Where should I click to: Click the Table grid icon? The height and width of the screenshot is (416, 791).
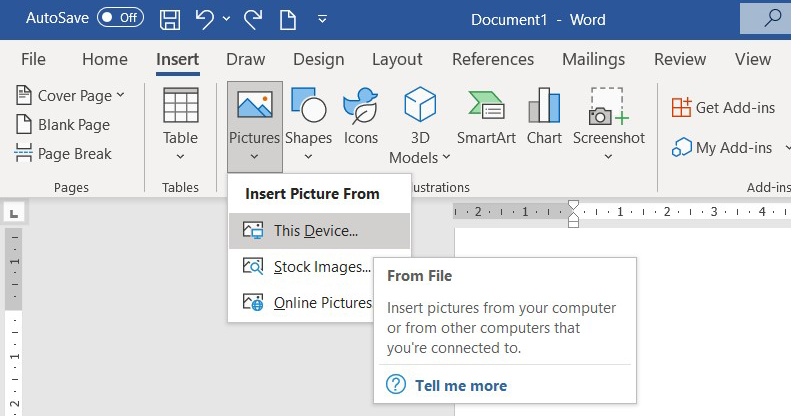tap(181, 105)
